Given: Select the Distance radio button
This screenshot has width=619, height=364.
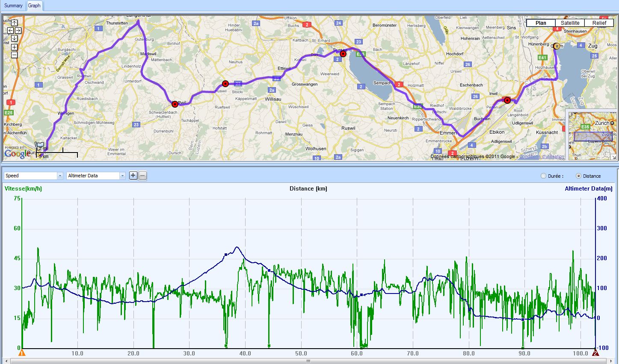Looking at the screenshot, I should coord(579,176).
